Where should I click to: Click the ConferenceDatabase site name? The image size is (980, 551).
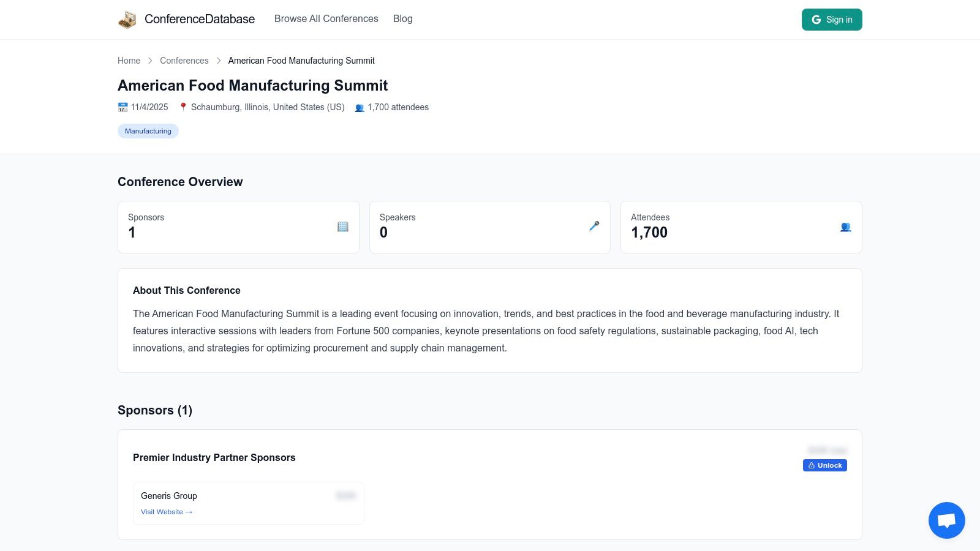tap(200, 19)
